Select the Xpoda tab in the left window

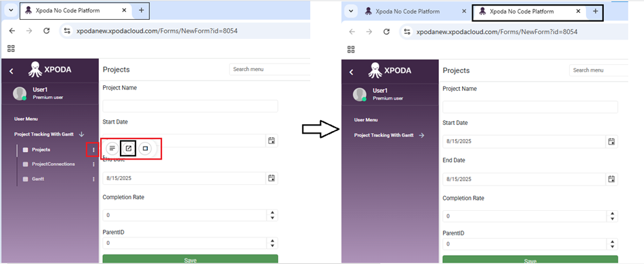[76, 11]
